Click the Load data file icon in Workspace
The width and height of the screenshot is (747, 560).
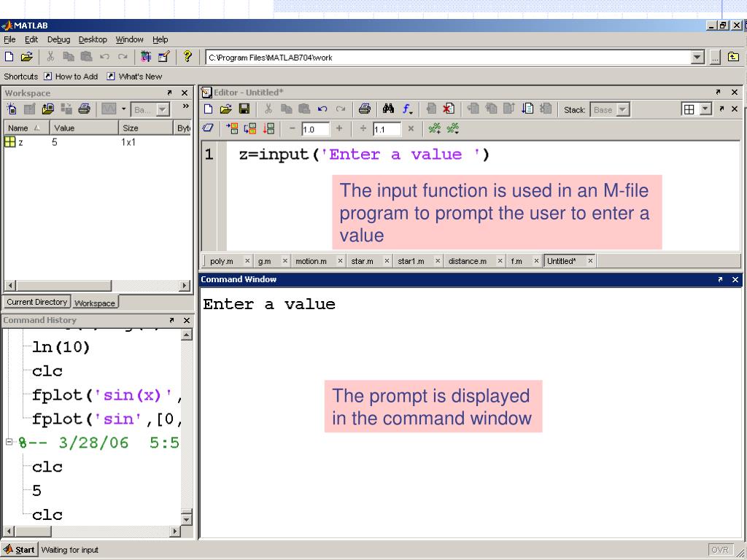(47, 109)
